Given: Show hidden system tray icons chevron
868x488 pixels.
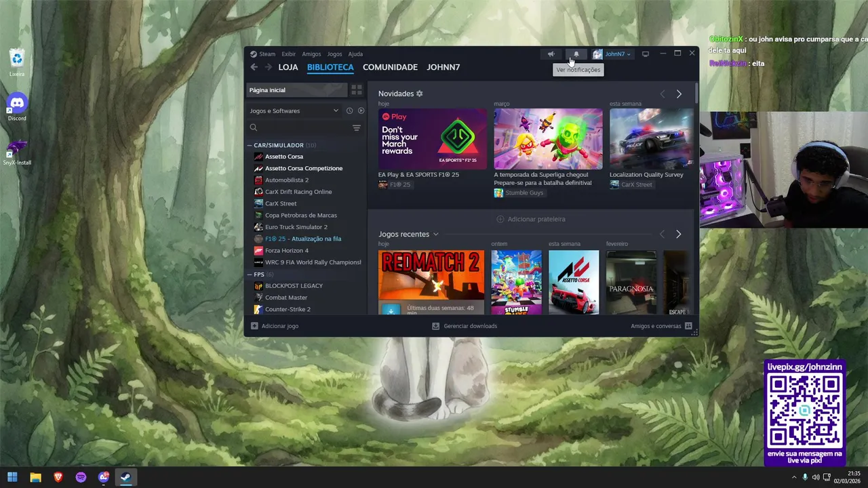Looking at the screenshot, I should point(794,477).
